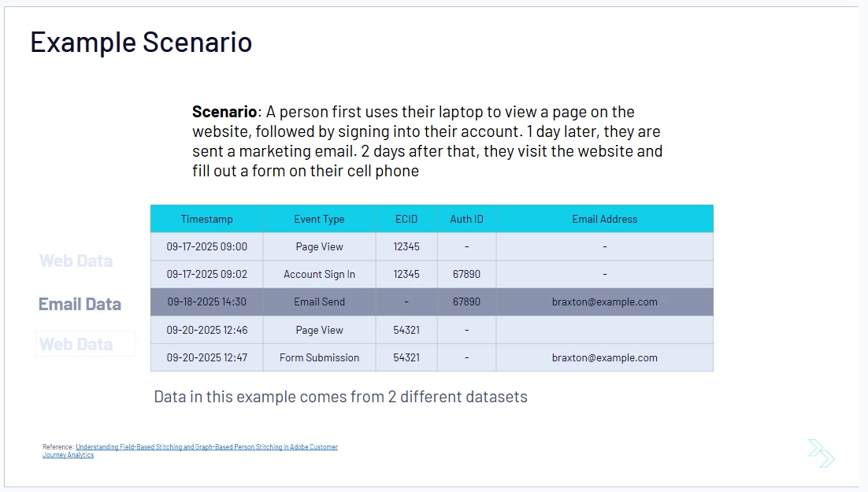
Task: Click the Timestamp column header
Action: pos(206,219)
